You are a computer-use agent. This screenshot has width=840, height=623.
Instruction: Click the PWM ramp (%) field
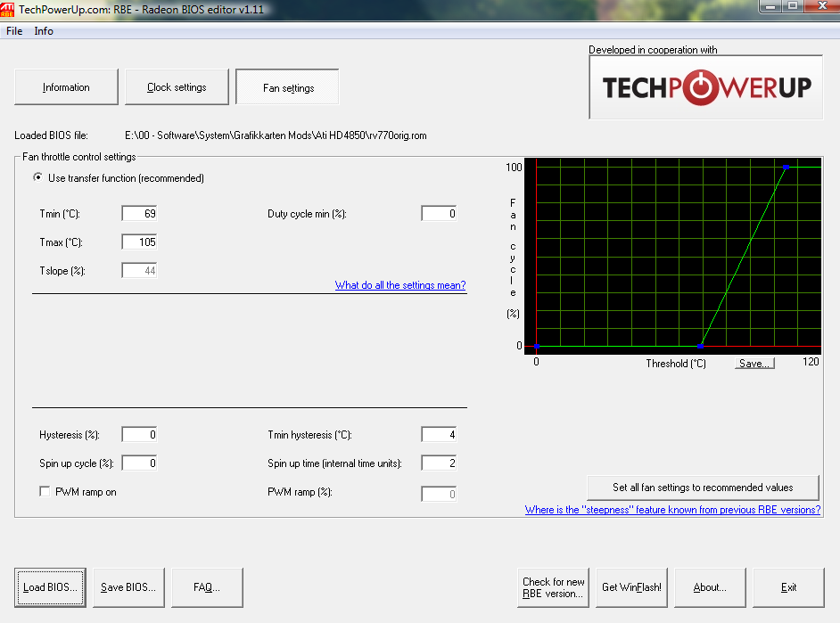(439, 494)
